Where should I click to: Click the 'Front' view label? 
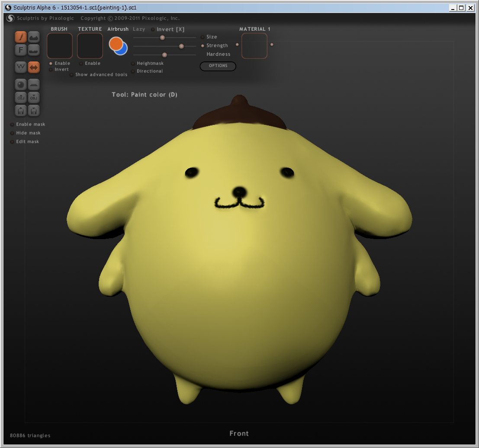tap(239, 433)
